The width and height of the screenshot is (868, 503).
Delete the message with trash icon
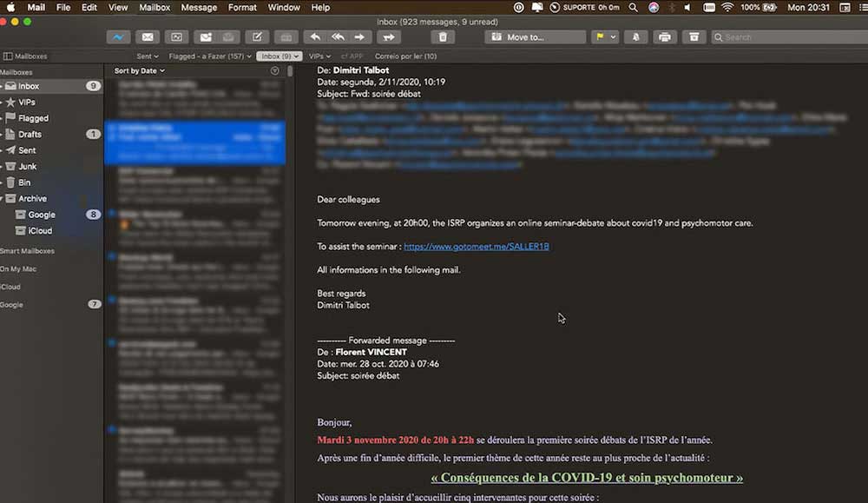click(443, 37)
